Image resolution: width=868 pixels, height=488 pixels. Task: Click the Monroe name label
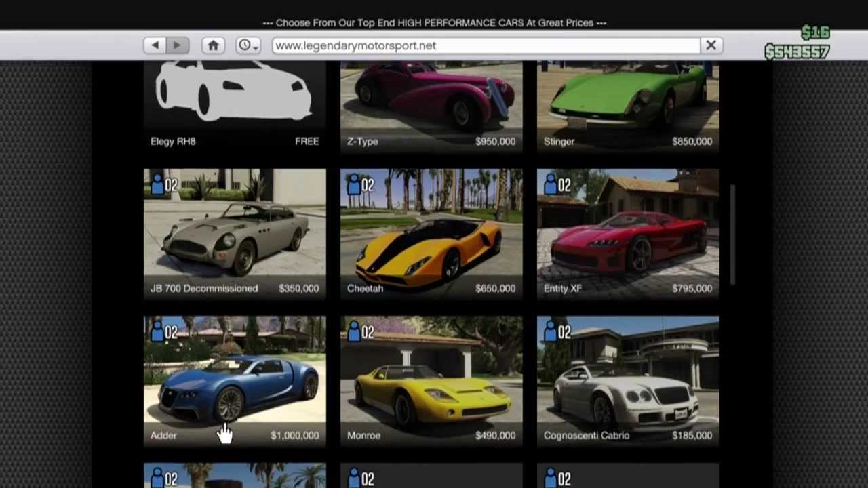[x=363, y=436]
